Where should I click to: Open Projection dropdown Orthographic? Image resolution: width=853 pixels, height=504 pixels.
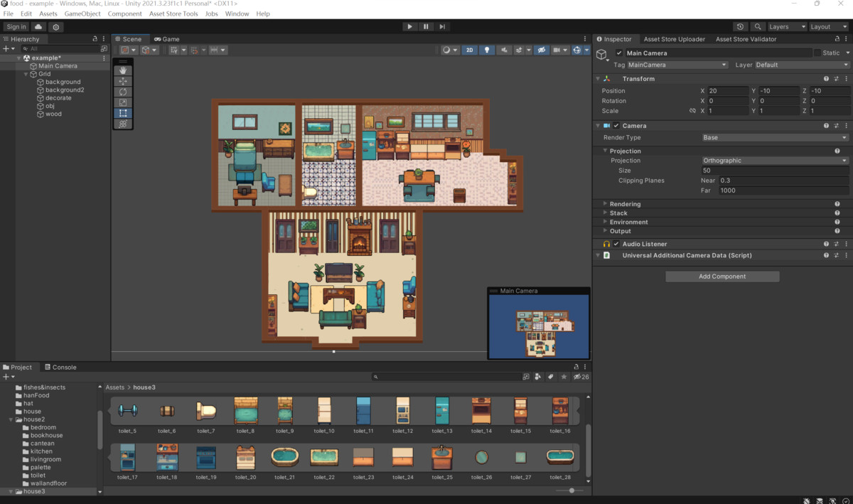(775, 161)
